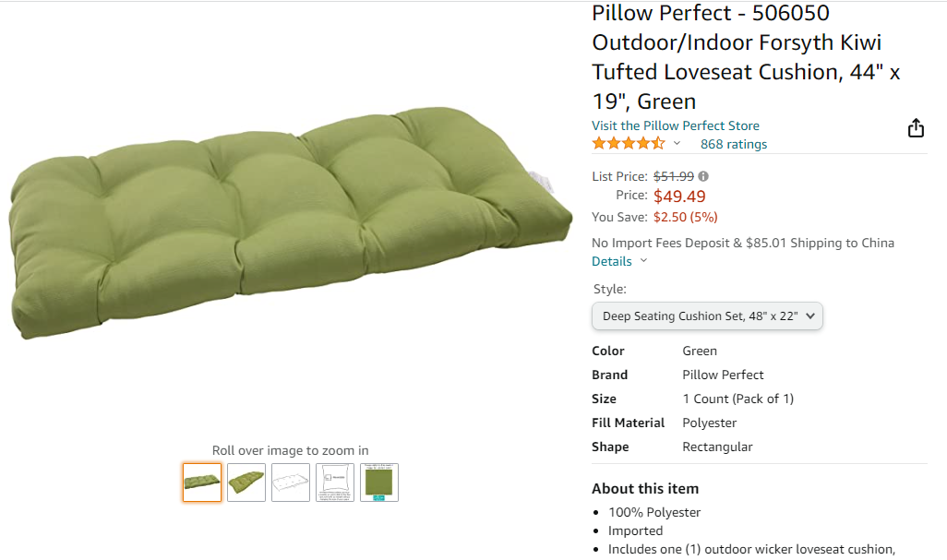Select the second angled cushion thumbnail
The height and width of the screenshot is (560, 947).
(x=246, y=483)
